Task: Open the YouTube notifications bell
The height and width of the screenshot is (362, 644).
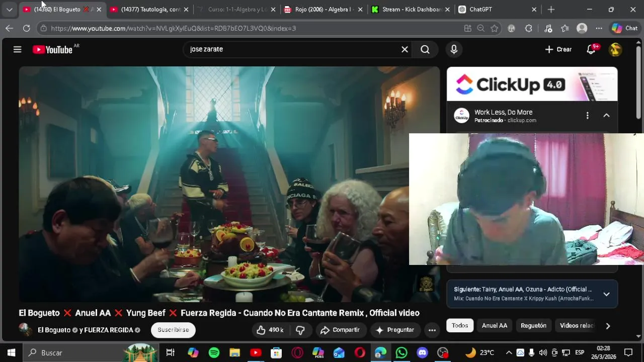Action: tap(591, 49)
